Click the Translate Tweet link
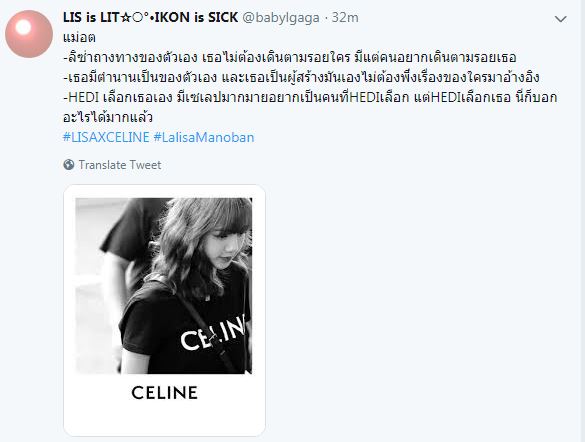The width and height of the screenshot is (585, 442). 120,165
